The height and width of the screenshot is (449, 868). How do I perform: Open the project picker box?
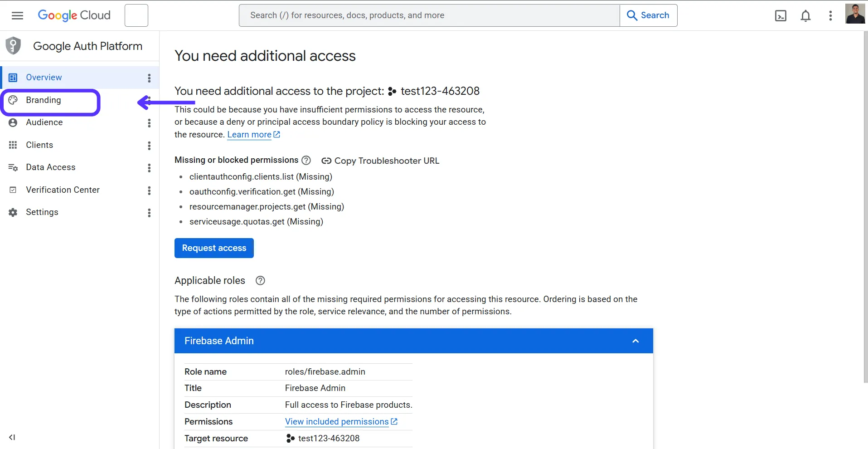pos(136,15)
